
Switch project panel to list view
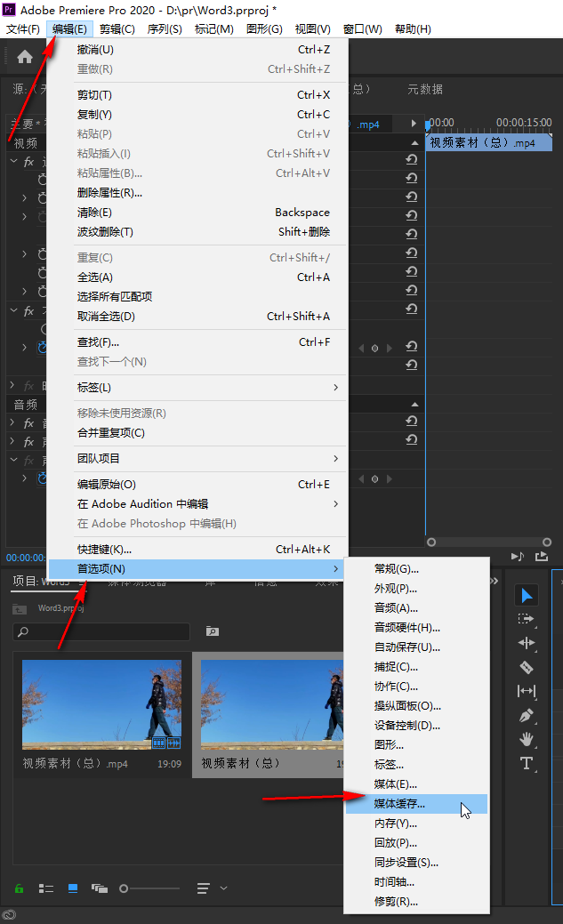(46, 888)
